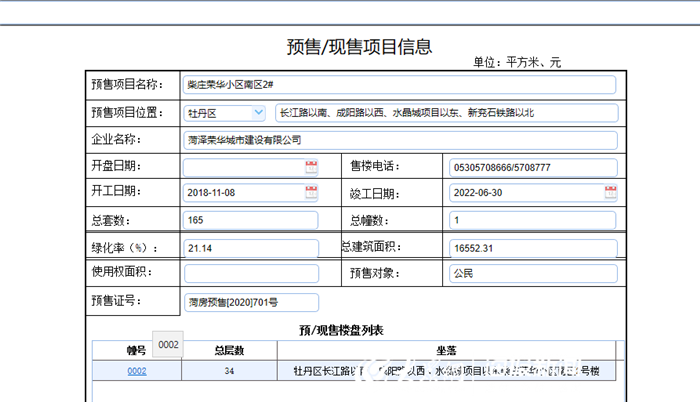Click the 总幢数 field showing 1
The height and width of the screenshot is (402, 700).
pos(532,220)
